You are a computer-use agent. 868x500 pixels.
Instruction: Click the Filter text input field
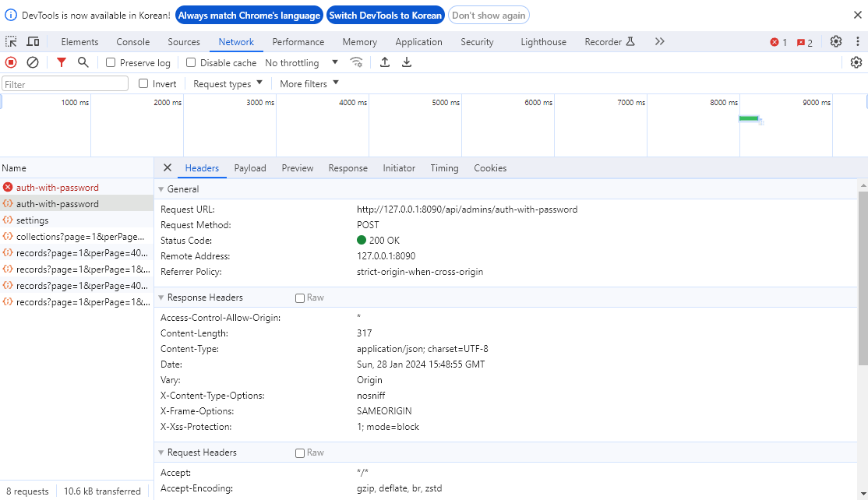[65, 84]
